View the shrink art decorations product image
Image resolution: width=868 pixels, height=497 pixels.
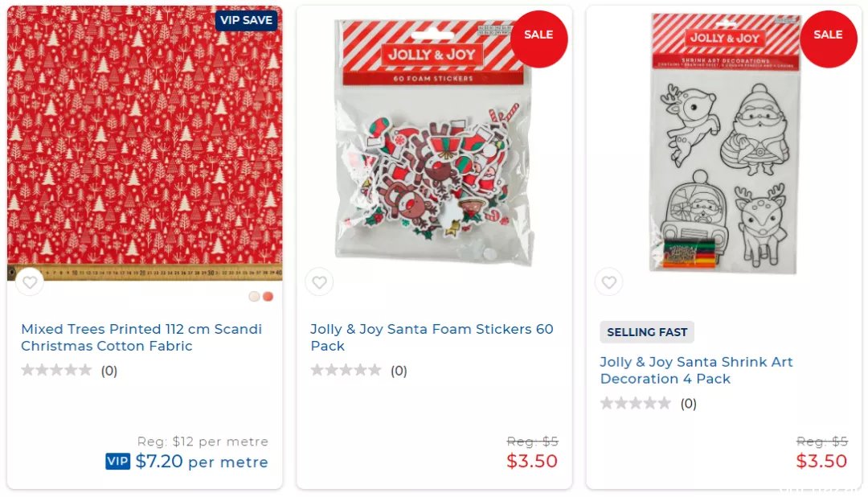tap(724, 143)
